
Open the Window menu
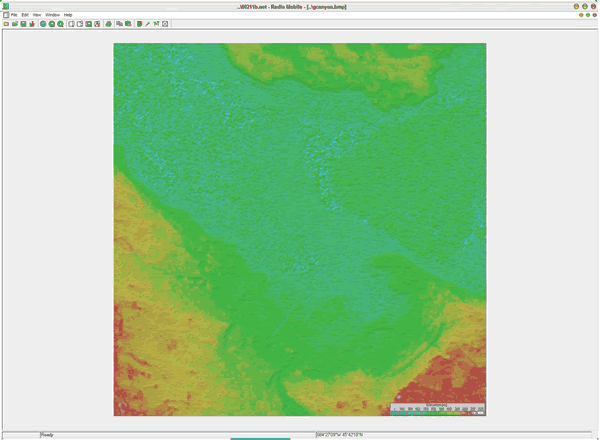[x=52, y=15]
